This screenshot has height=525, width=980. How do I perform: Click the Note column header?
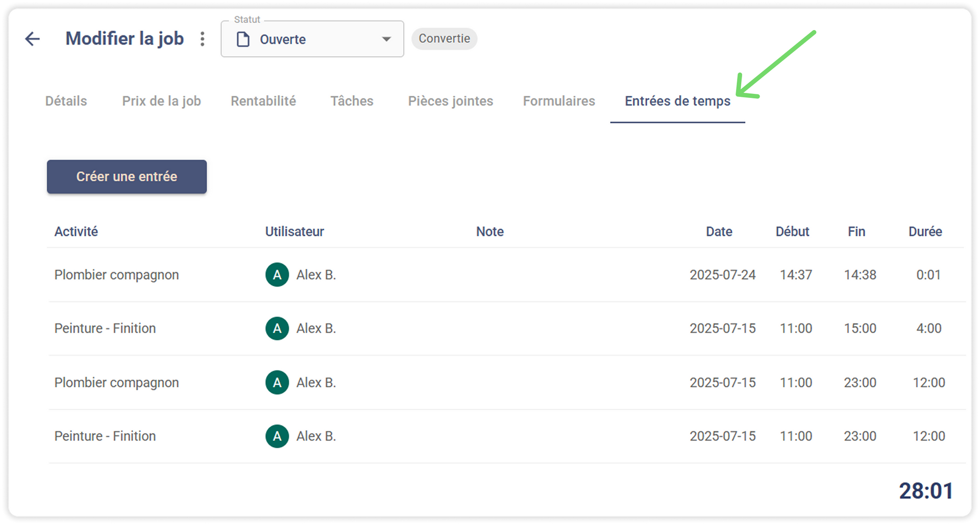tap(490, 232)
